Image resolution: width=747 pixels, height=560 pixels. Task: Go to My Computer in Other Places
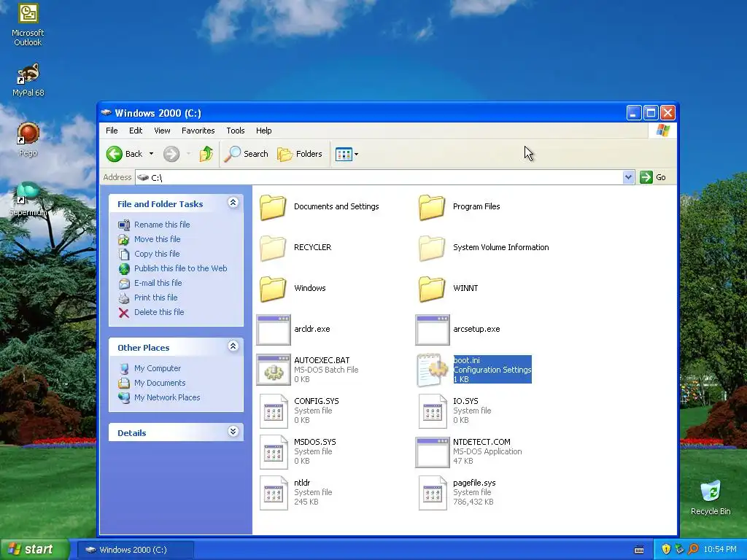click(x=158, y=368)
